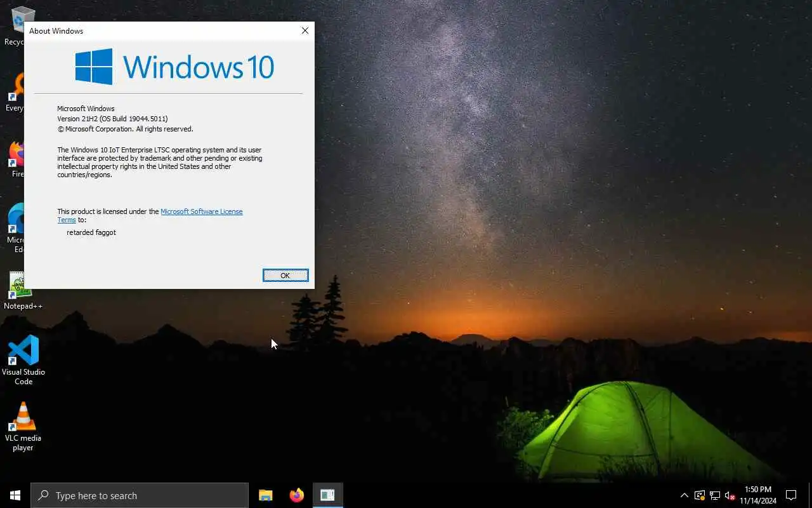Screen dimensions: 812x508
Task: Open the network status tray icon
Action: coord(715,495)
